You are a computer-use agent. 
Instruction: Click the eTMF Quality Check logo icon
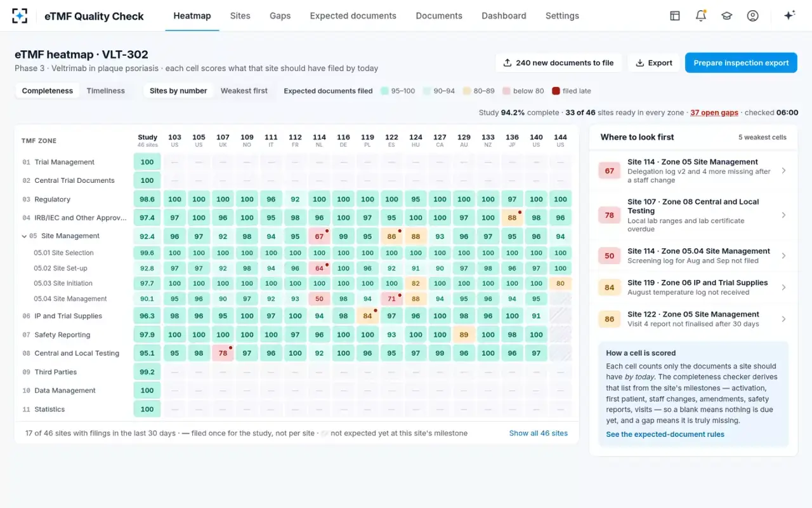pos(20,16)
